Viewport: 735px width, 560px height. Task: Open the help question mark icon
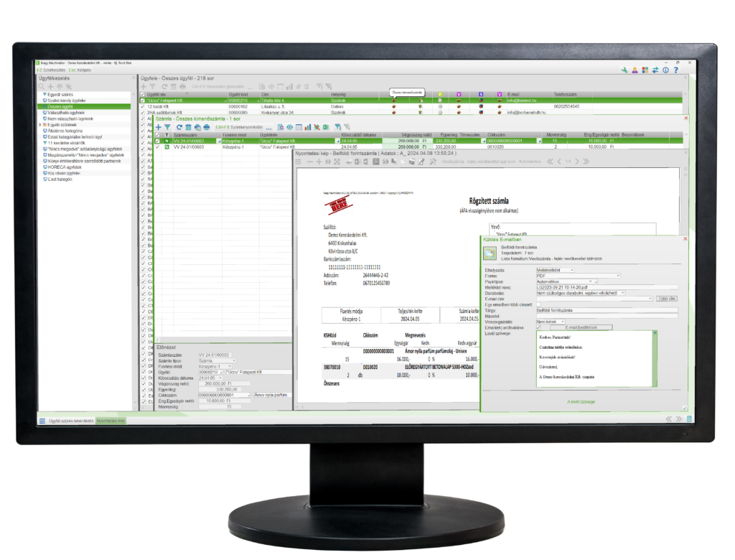coord(676,70)
